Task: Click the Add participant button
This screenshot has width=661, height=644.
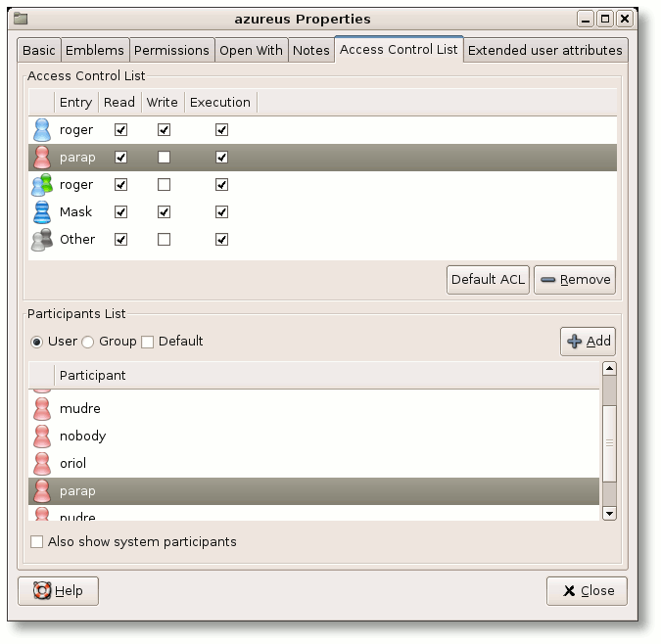Action: [x=589, y=342]
